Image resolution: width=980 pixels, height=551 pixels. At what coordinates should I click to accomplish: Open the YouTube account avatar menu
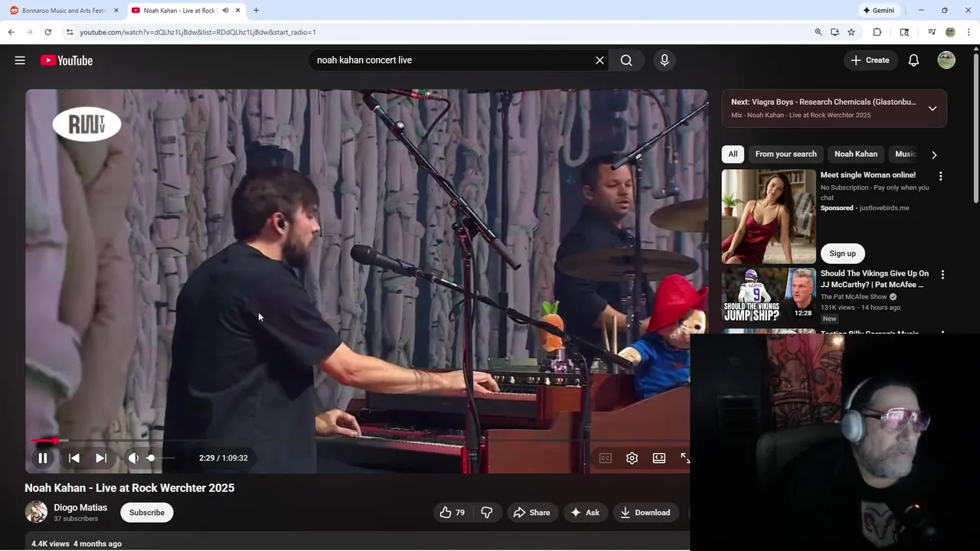[x=946, y=60]
